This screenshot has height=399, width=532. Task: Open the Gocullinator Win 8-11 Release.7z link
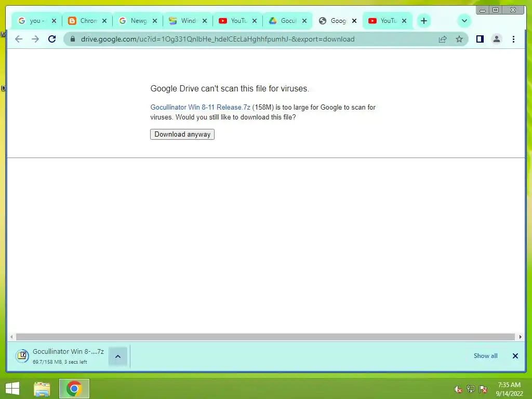[x=200, y=107]
